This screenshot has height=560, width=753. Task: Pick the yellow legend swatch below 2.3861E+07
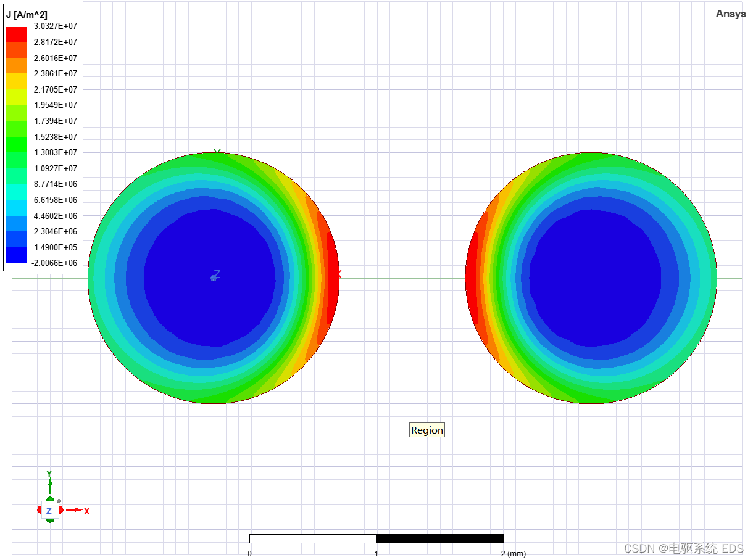[x=17, y=81]
